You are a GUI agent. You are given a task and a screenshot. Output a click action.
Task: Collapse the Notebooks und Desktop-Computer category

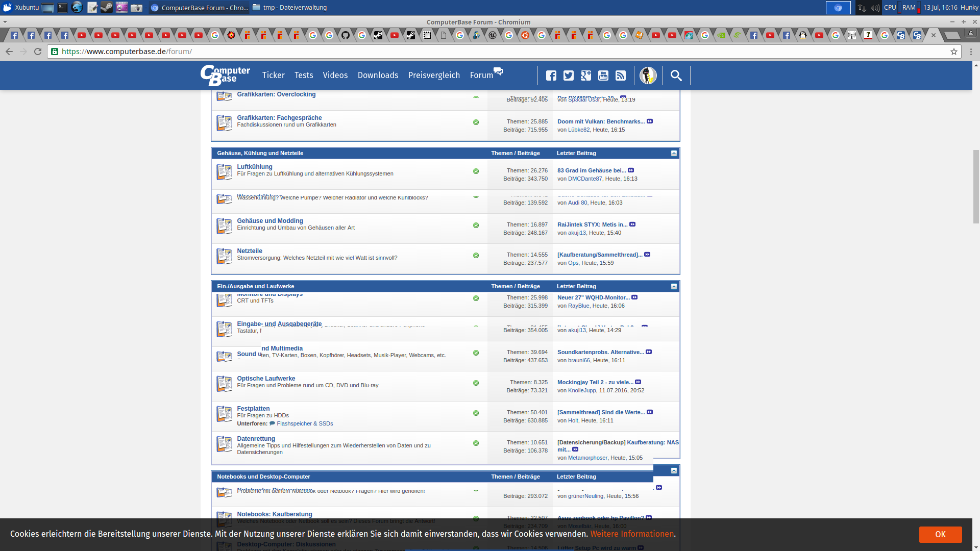pyautogui.click(x=674, y=471)
